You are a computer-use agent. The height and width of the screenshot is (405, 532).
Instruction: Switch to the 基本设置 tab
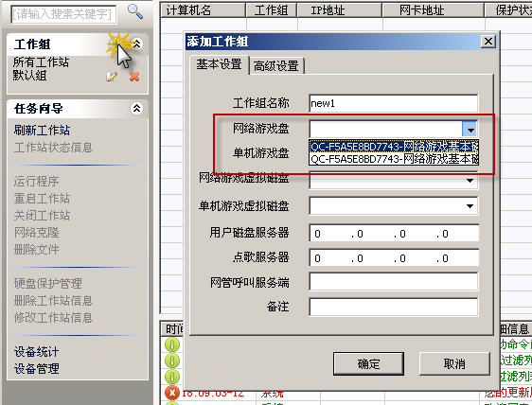(220, 64)
